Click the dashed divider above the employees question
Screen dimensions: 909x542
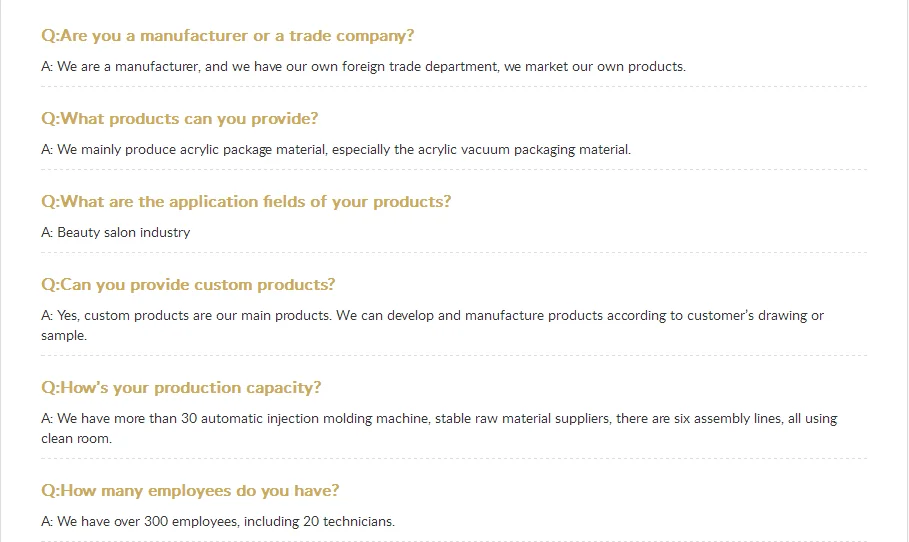point(454,459)
